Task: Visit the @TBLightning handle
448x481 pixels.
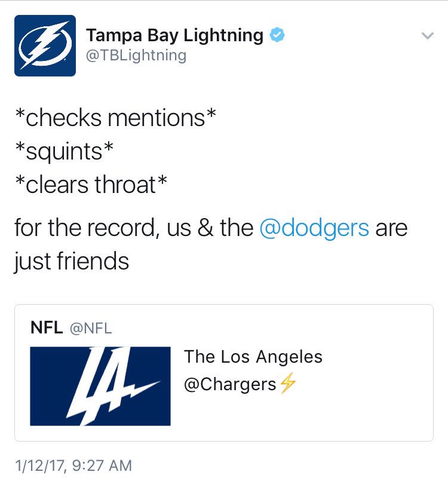Action: click(x=136, y=56)
